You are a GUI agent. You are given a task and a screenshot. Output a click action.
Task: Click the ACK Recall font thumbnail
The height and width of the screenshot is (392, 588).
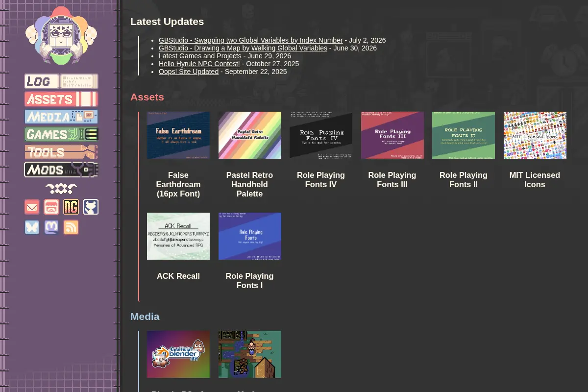178,236
